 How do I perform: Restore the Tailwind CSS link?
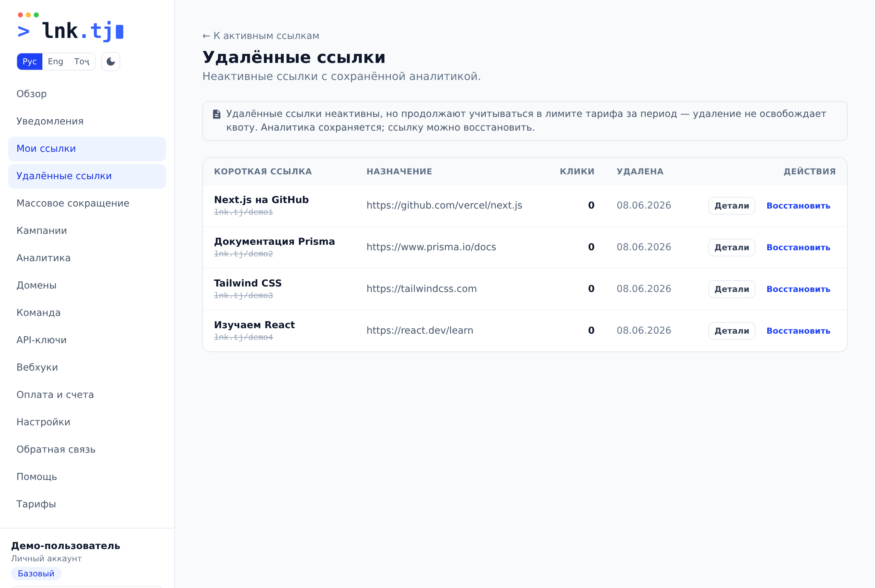(798, 289)
